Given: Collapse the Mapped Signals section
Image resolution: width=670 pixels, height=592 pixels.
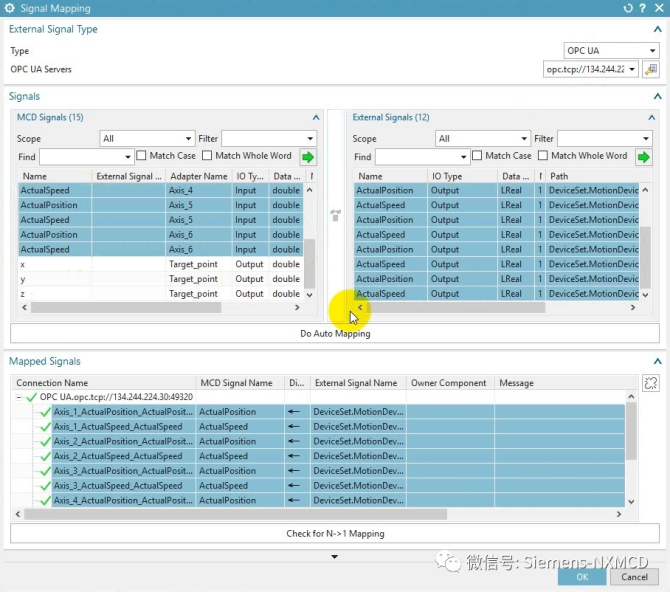Looking at the screenshot, I should (657, 362).
